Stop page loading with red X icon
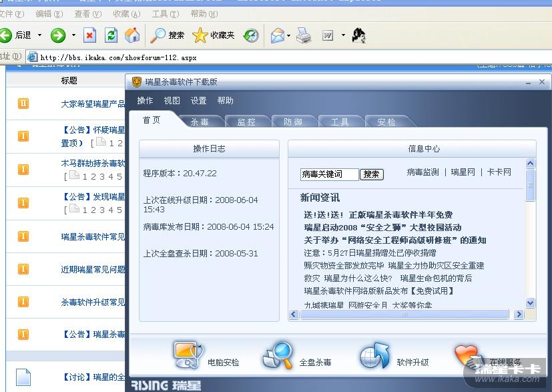552x392 pixels. (x=89, y=35)
